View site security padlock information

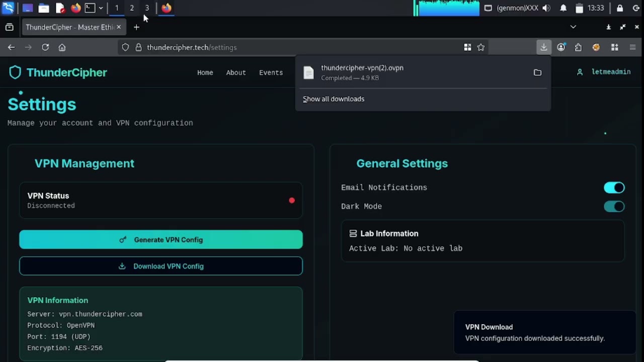[x=139, y=47]
